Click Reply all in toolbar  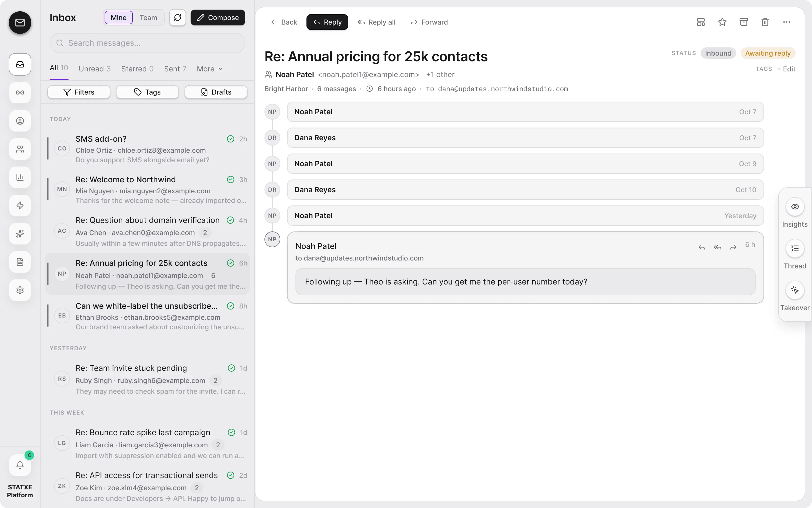coord(376,22)
